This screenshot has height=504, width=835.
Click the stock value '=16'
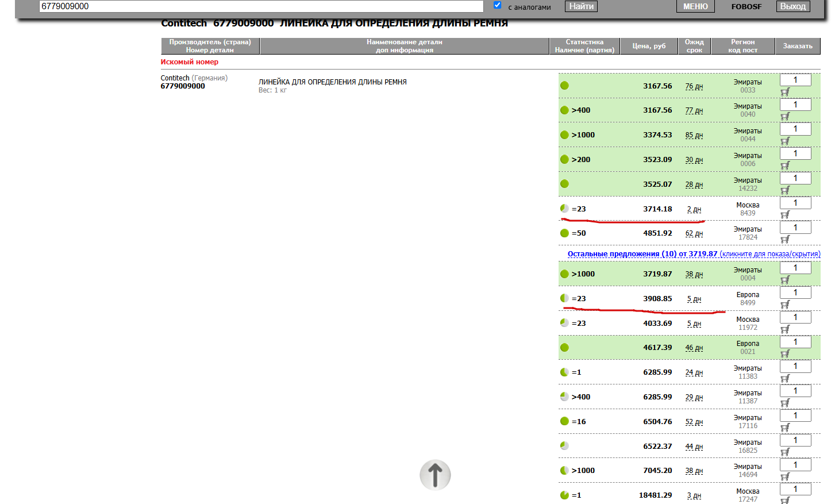pyautogui.click(x=579, y=422)
